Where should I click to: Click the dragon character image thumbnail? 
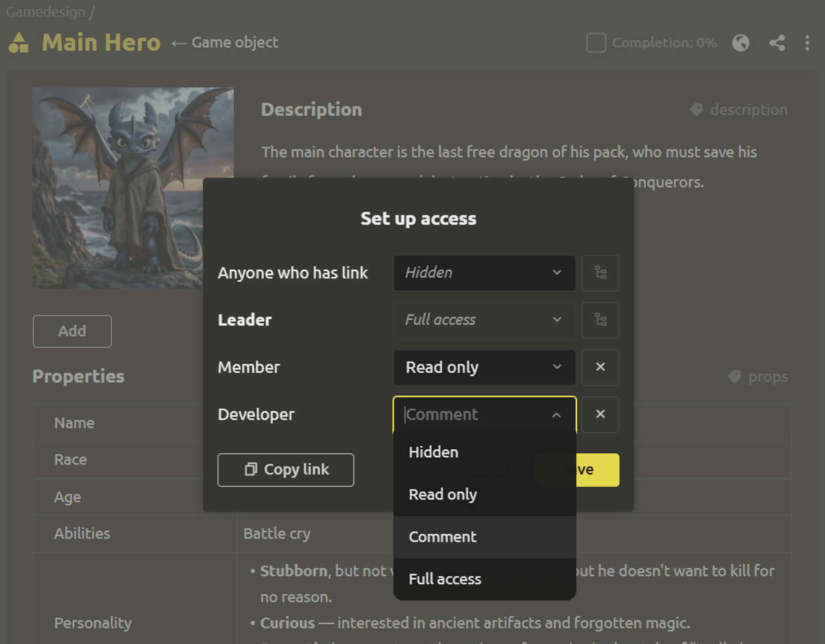click(133, 188)
